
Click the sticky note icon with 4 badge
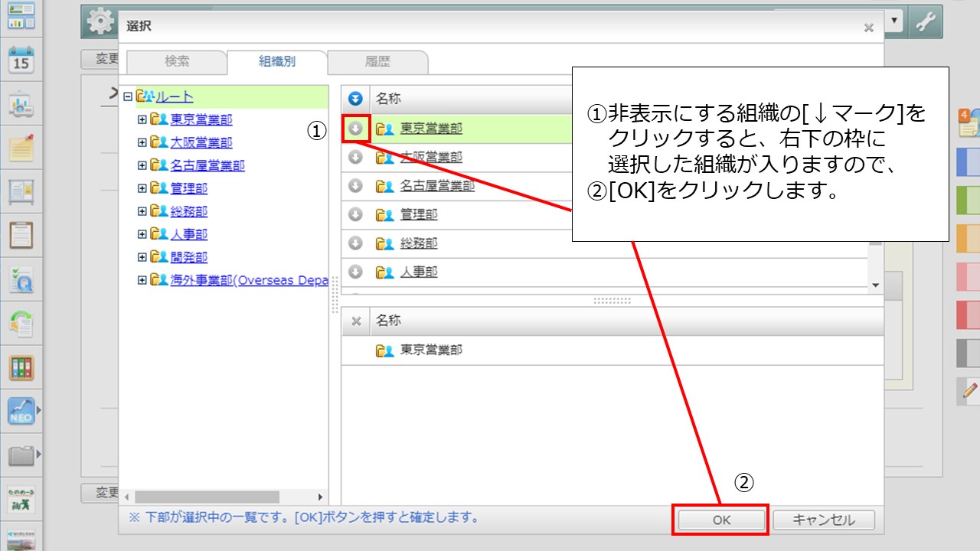967,122
